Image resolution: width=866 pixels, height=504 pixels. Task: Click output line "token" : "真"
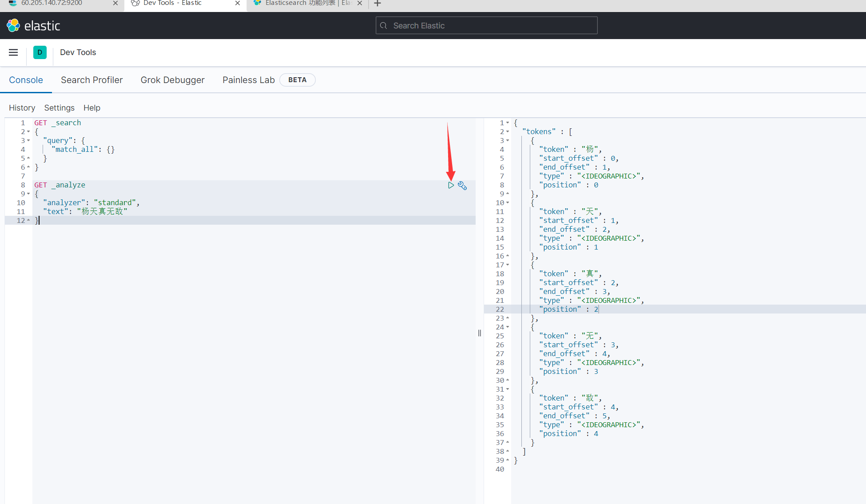(x=570, y=274)
